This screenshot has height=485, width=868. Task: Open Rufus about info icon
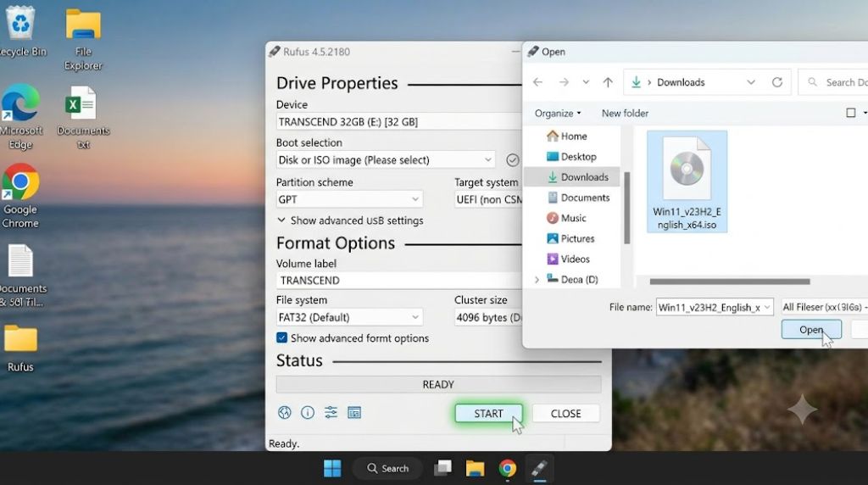[308, 412]
